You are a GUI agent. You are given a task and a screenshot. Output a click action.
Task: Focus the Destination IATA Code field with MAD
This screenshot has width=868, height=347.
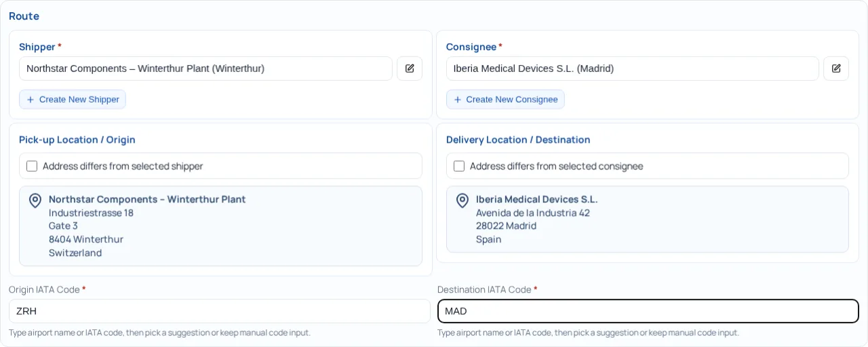pos(648,311)
